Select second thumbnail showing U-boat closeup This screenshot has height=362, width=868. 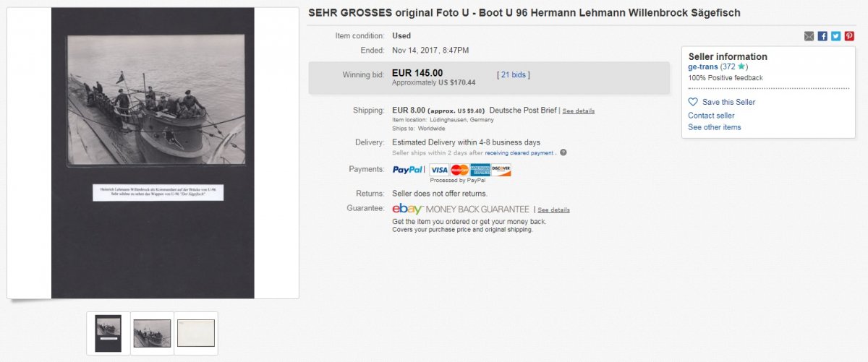click(x=152, y=333)
